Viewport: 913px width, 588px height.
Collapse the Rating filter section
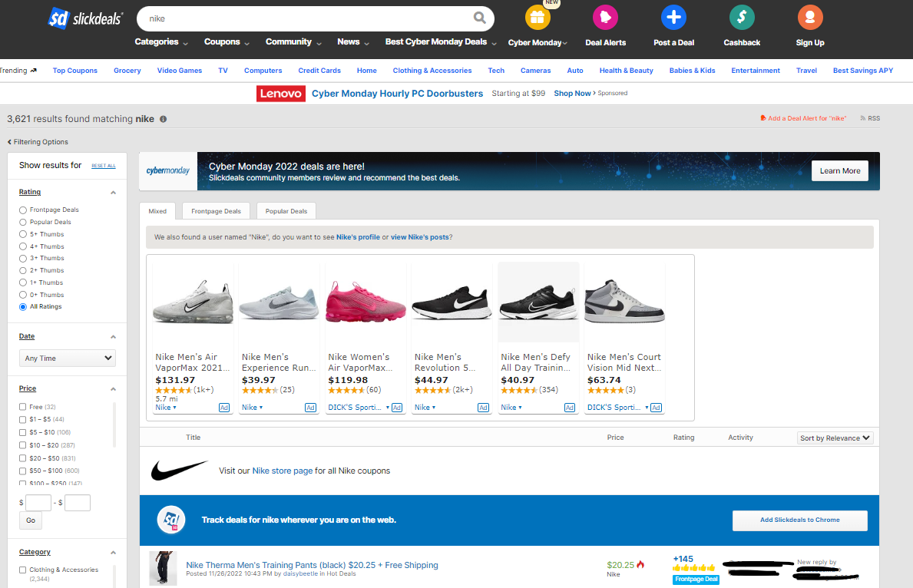point(113,193)
